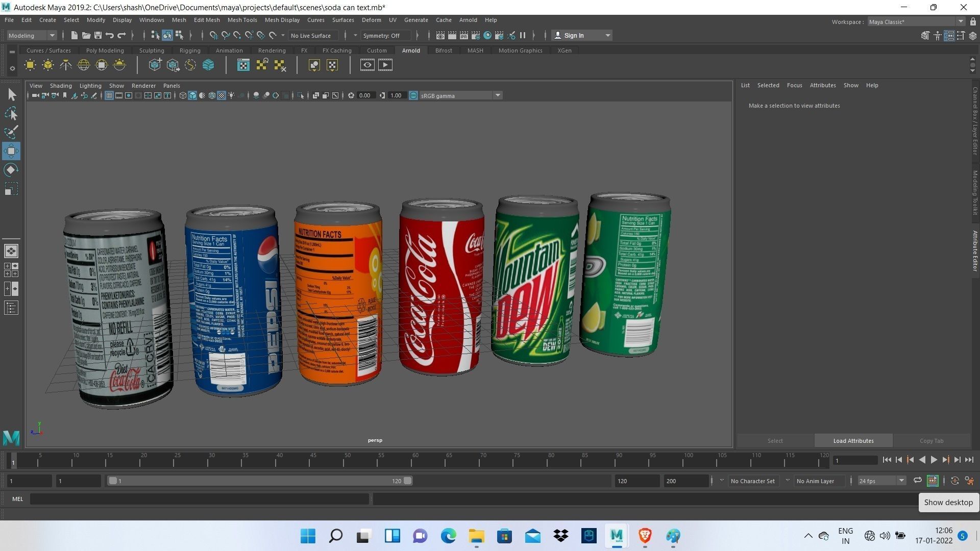
Task: Play animation forward button
Action: click(934, 460)
